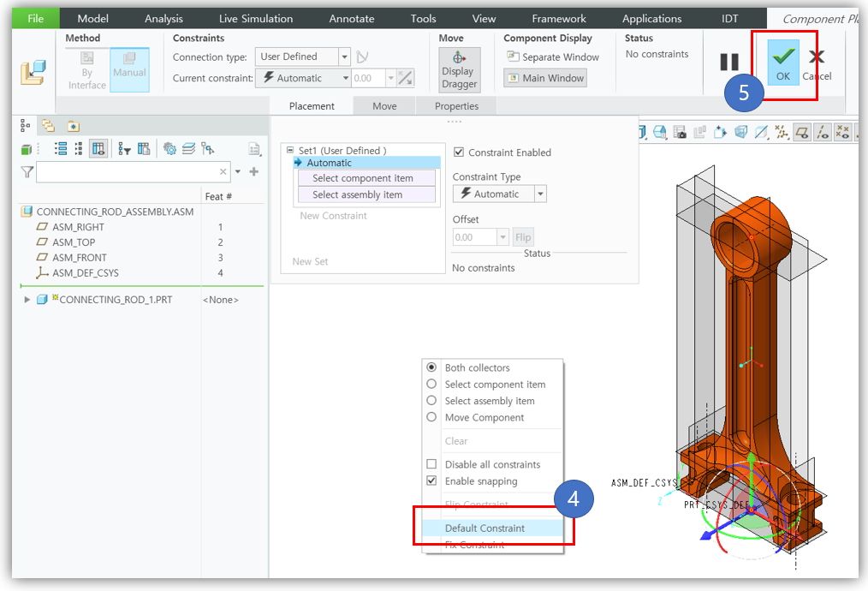Toggle the axis display icon

click(x=823, y=132)
